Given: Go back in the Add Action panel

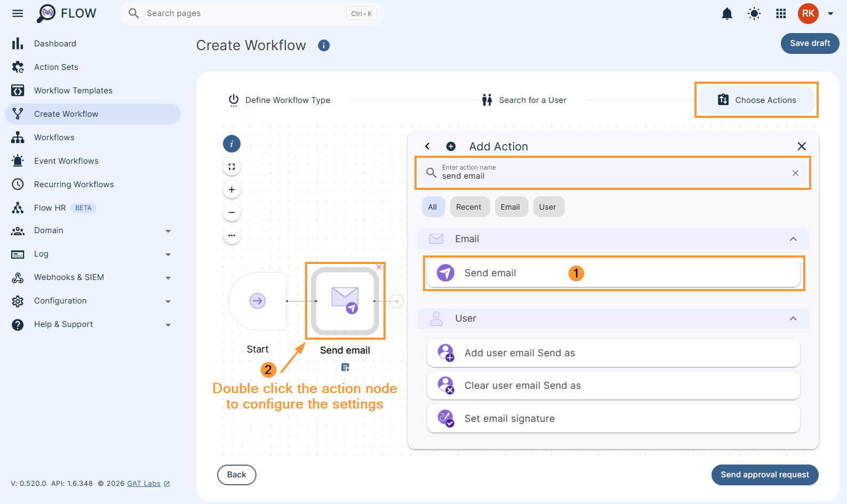Looking at the screenshot, I should click(x=427, y=146).
